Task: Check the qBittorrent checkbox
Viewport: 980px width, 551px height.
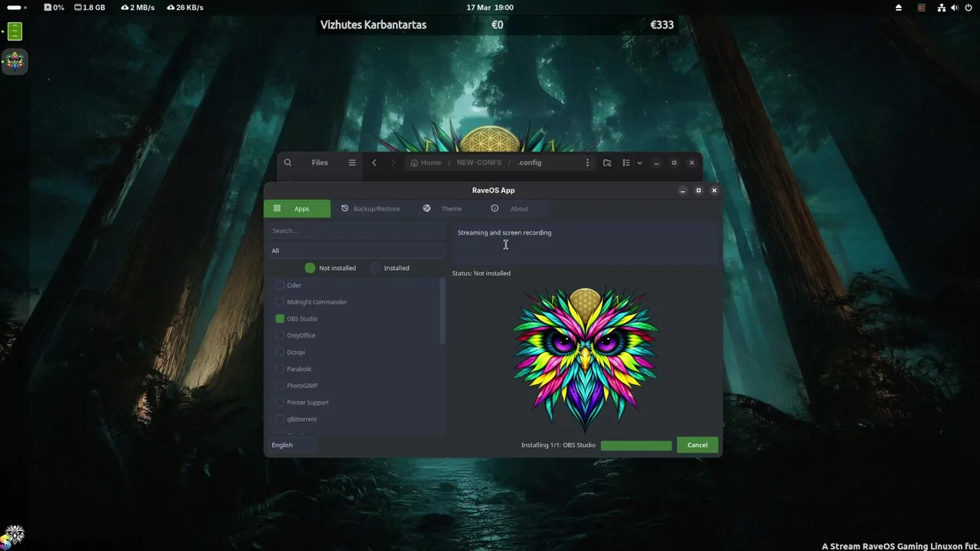Action: pyautogui.click(x=279, y=419)
